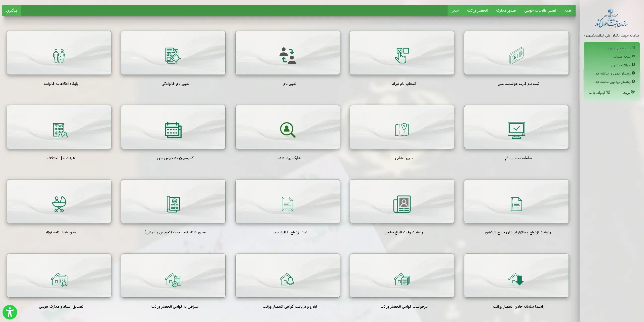Click the سامانه هویت یکتای ملی ایرانیان title

(x=612, y=35)
